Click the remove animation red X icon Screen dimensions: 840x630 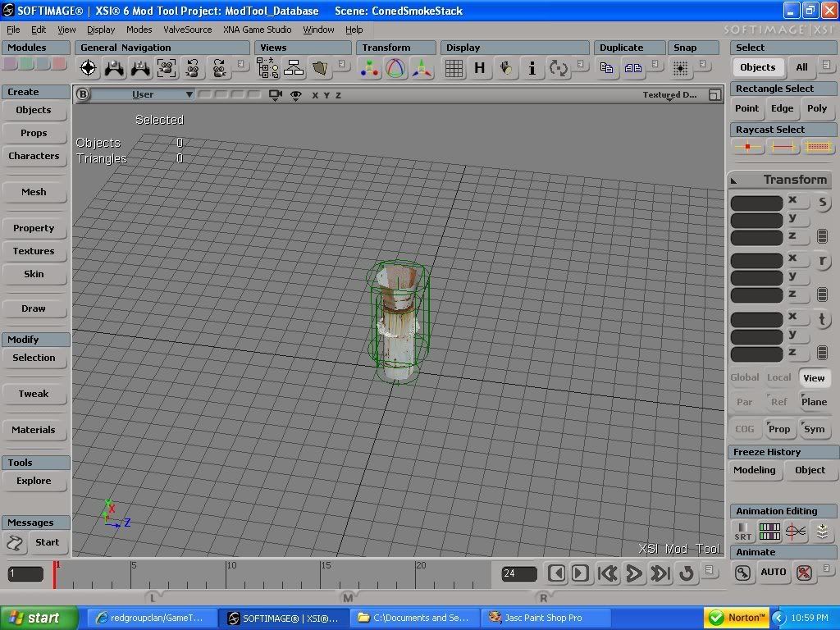point(804,573)
